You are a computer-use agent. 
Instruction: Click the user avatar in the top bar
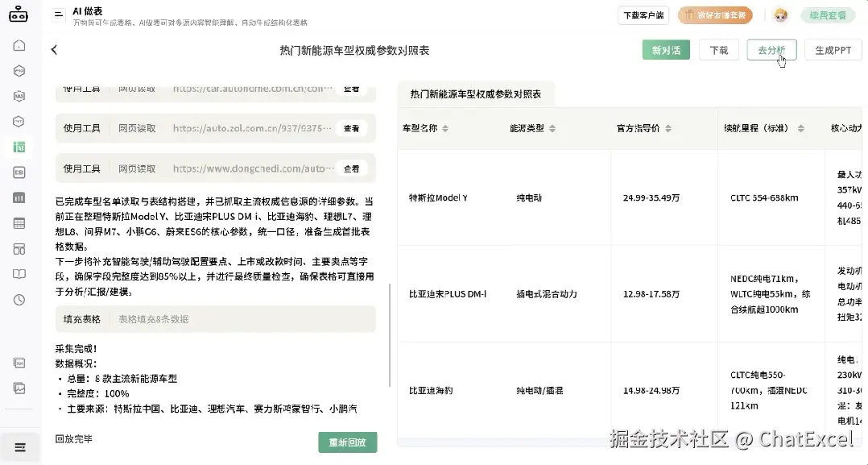[779, 15]
